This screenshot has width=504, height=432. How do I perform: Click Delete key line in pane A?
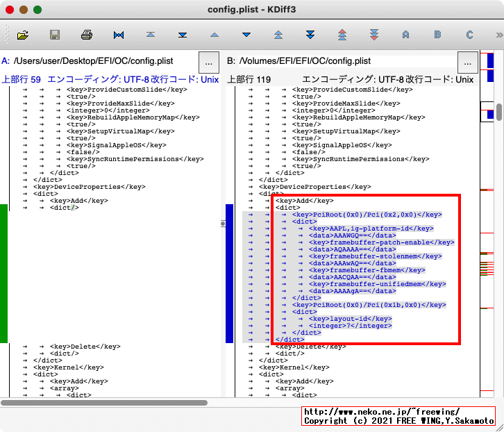pyautogui.click(x=85, y=347)
